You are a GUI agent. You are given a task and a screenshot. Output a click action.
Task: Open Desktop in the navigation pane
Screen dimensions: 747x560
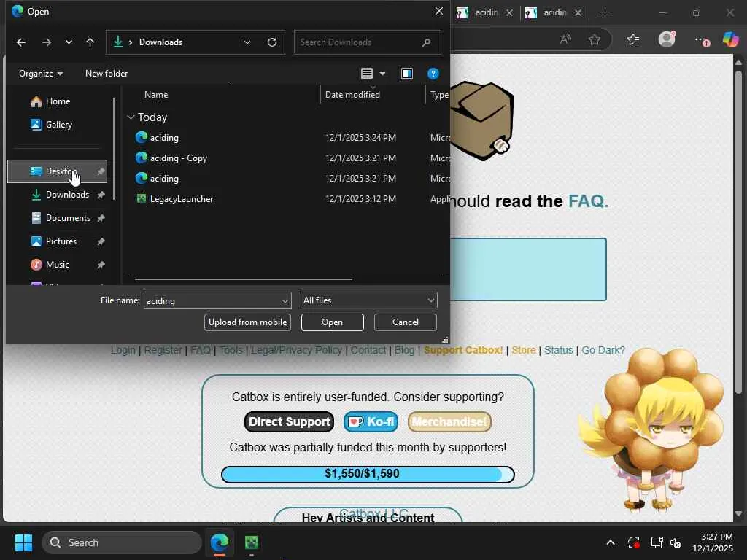57,171
